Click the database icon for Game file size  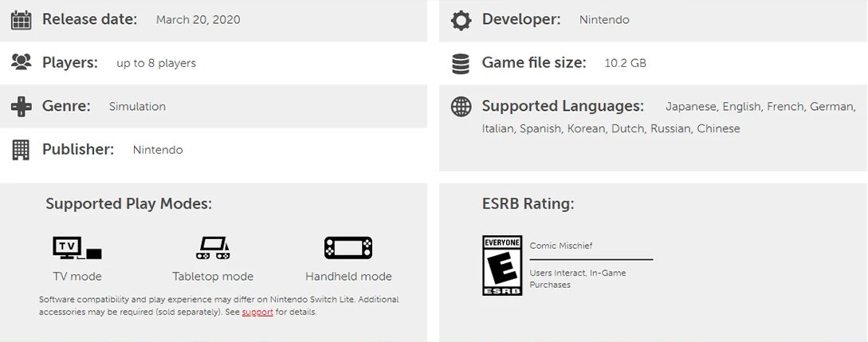point(461,63)
